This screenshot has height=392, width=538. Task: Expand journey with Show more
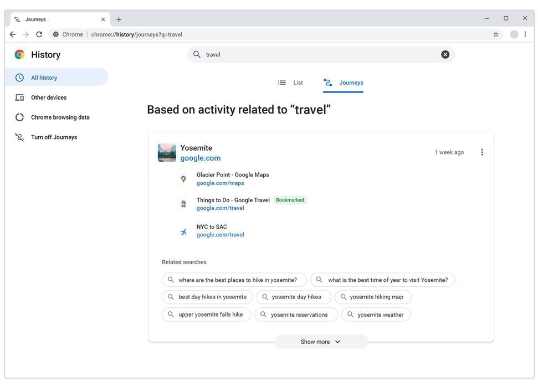320,342
